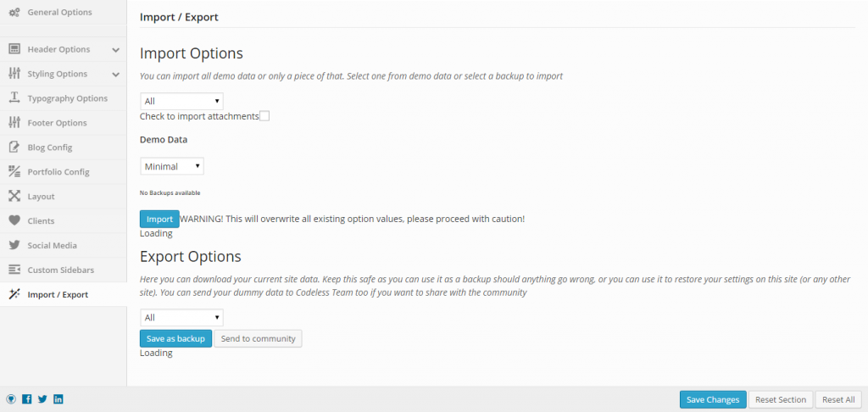Click the Save as backup button
The height and width of the screenshot is (412, 868).
[176, 338]
